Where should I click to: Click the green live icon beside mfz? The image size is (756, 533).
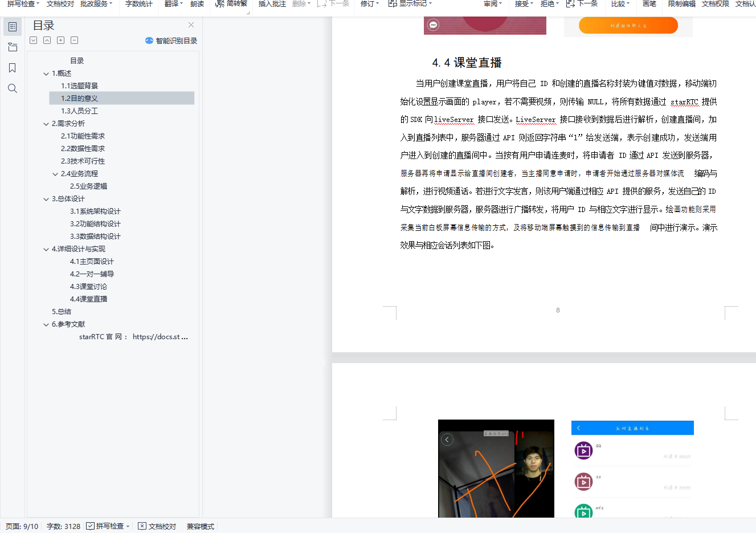click(x=583, y=511)
